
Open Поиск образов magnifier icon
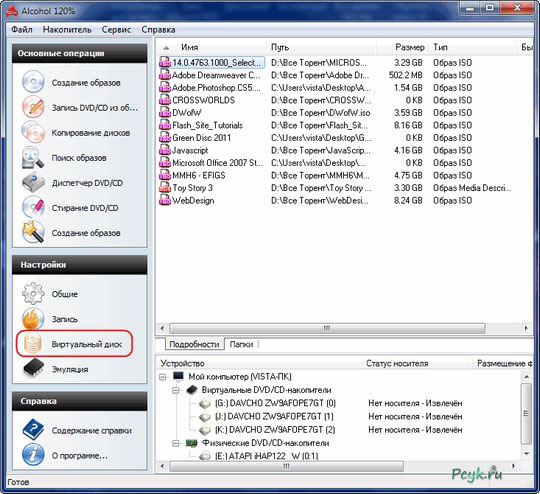33,157
